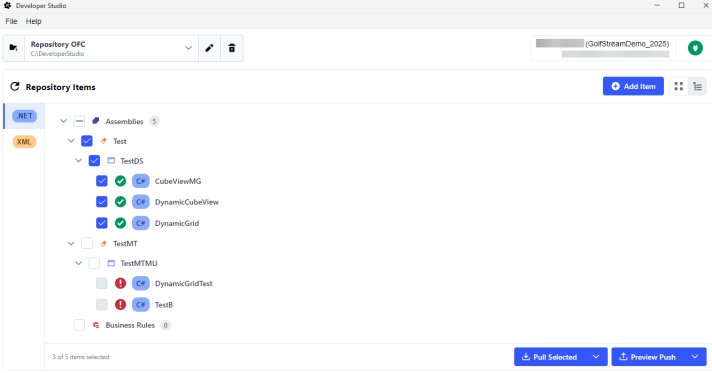Click the disabled DynamicGridTest checkbox

tap(102, 283)
